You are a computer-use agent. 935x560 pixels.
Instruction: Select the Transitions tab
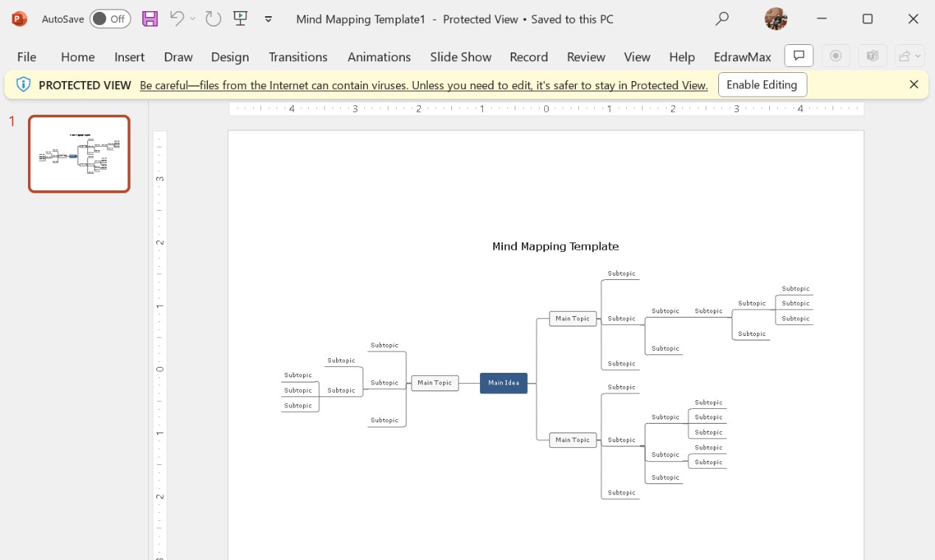point(298,57)
